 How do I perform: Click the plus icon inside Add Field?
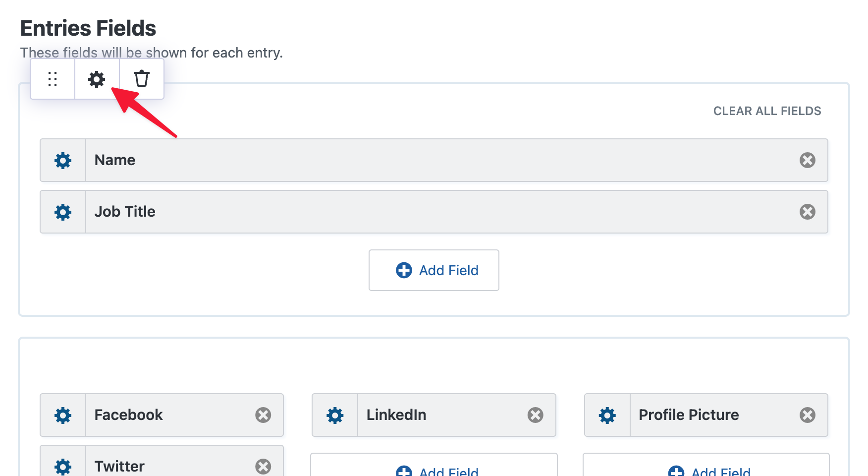403,270
